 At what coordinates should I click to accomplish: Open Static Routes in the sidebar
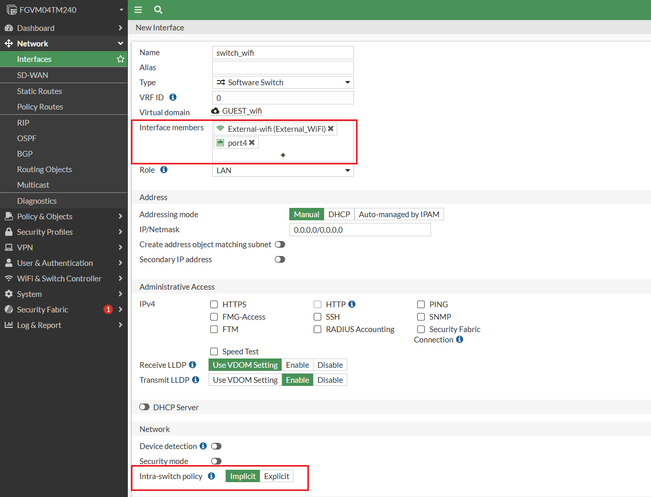[x=64, y=91]
